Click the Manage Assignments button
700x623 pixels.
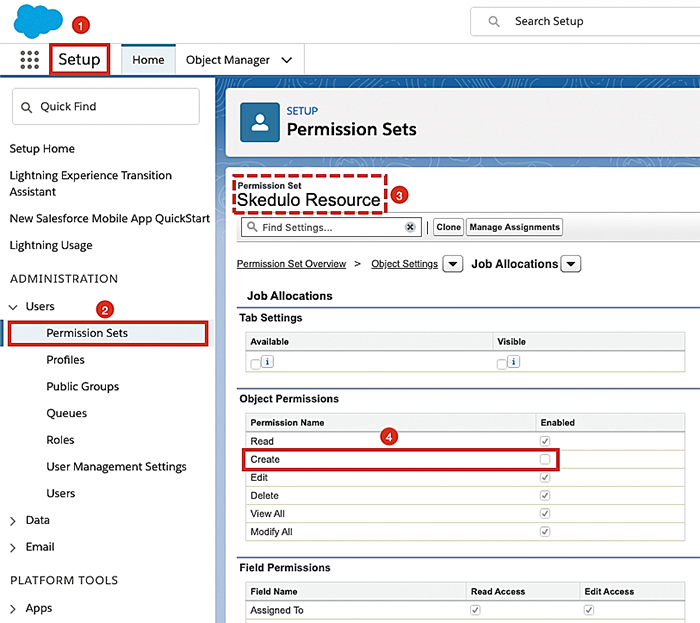click(x=514, y=227)
